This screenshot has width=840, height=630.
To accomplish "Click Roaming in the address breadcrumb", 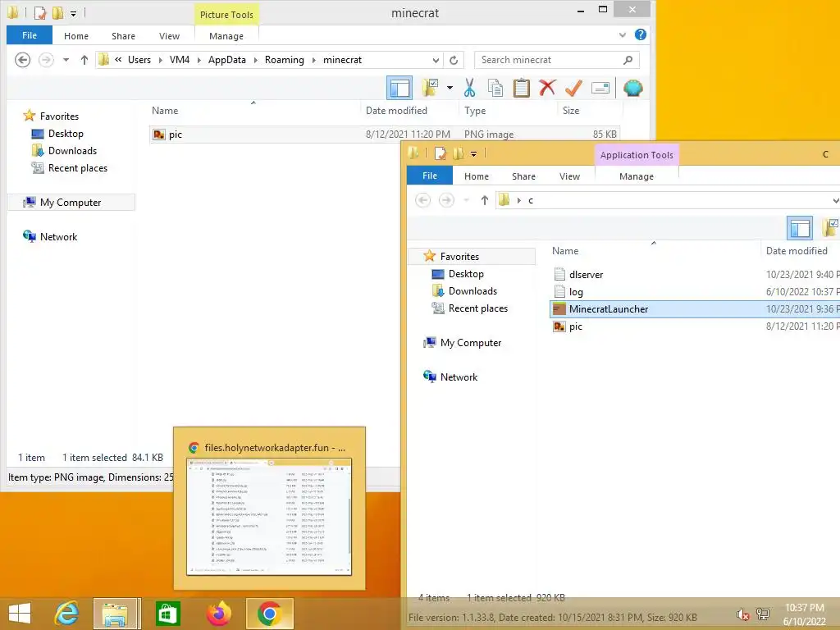I will [285, 60].
